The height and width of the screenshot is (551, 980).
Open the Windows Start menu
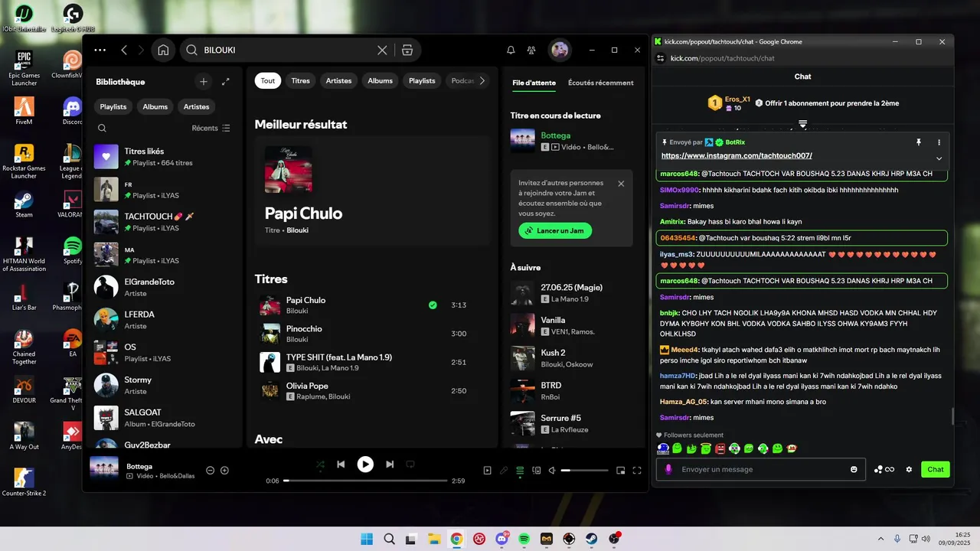pos(367,539)
